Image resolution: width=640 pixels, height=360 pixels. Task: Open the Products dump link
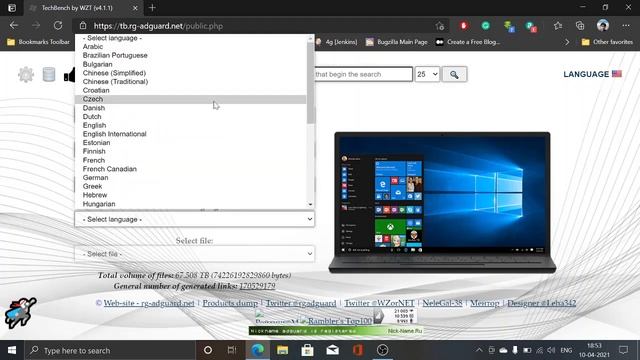tap(230, 303)
